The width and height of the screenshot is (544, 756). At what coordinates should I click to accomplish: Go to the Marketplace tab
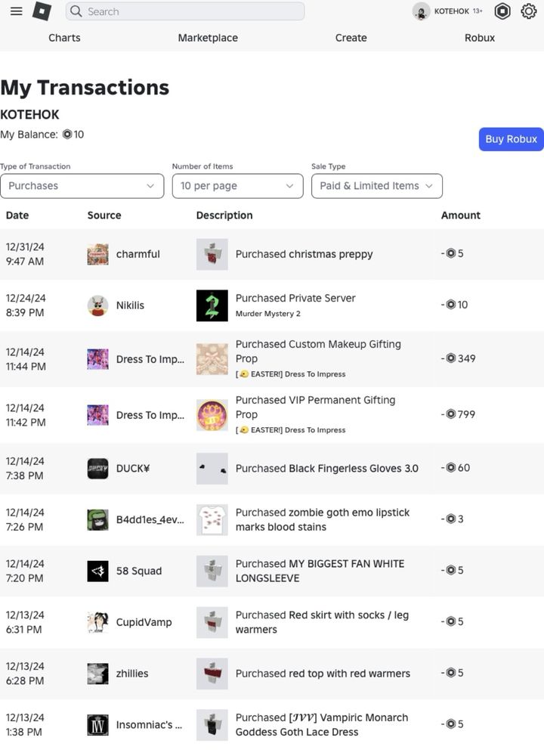(208, 38)
